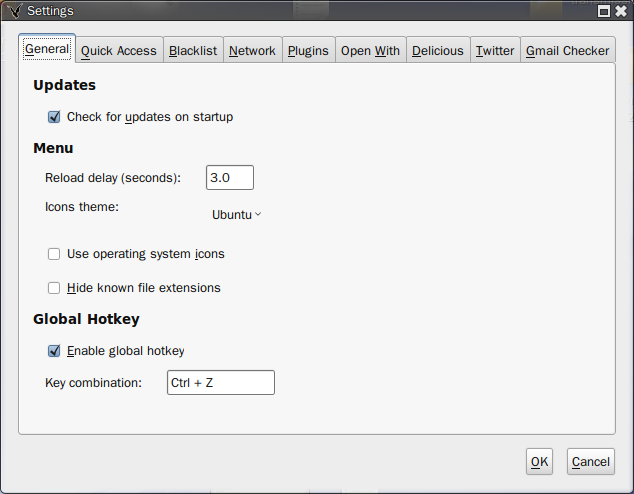
Task: Switch to the Quick Access tab
Action: (x=119, y=51)
